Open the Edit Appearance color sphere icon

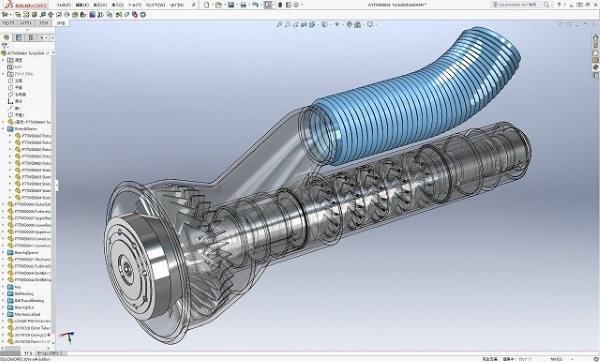[x=349, y=24]
